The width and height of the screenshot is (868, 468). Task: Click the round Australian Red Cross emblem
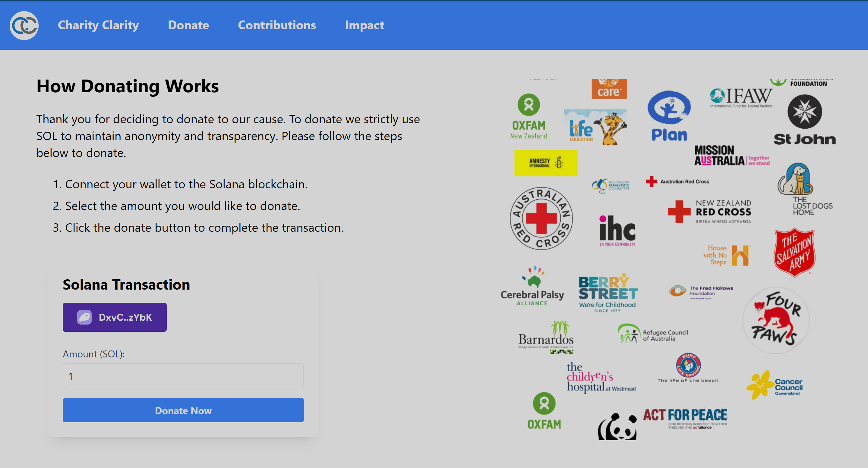click(541, 218)
